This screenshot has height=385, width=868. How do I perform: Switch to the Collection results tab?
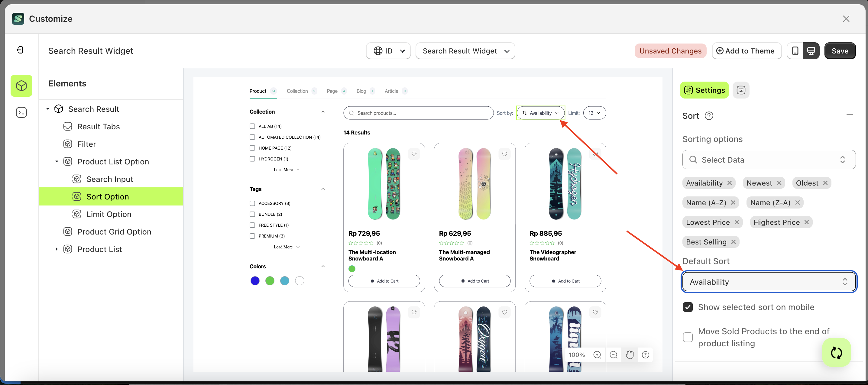[x=297, y=91]
